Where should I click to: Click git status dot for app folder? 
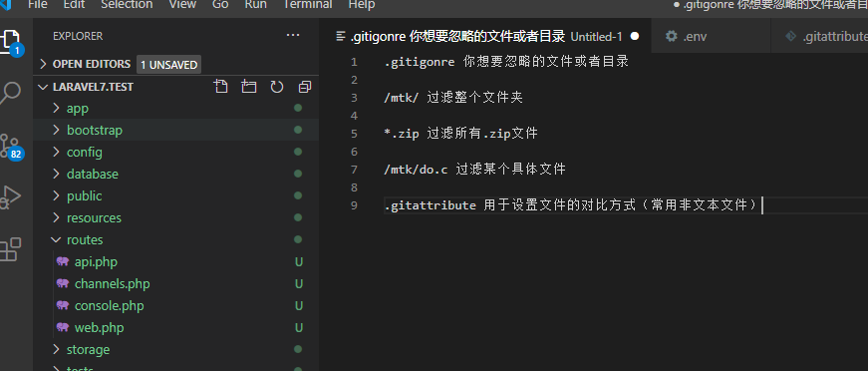(x=298, y=108)
